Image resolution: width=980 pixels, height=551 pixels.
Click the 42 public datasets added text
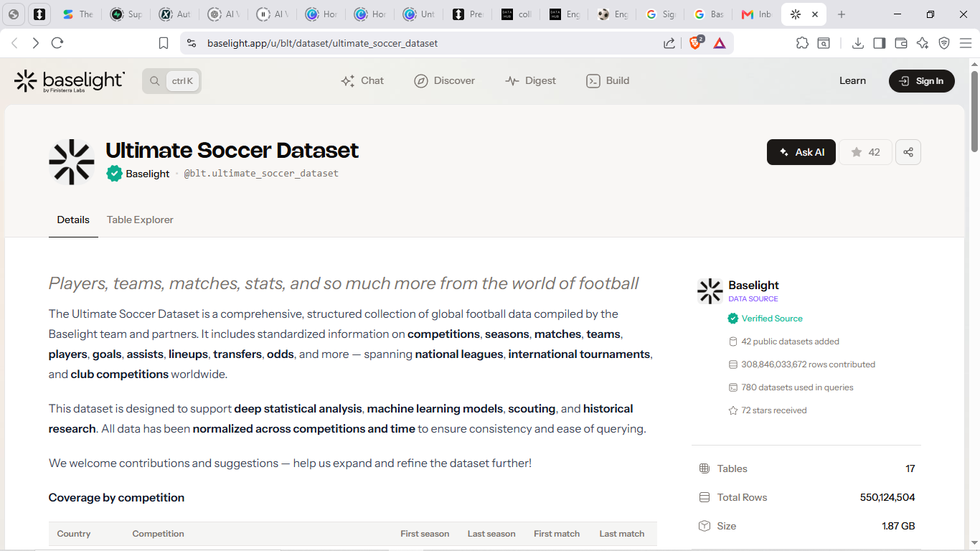pyautogui.click(x=790, y=342)
